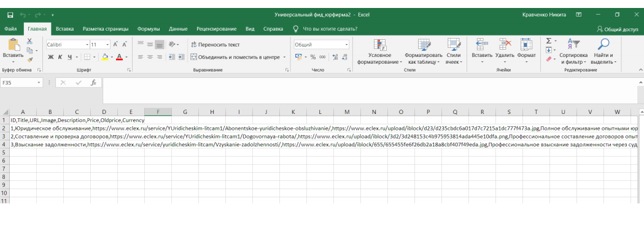Open the Данные ribbon tab
Image resolution: width=644 pixels, height=231 pixels.
coord(178,29)
